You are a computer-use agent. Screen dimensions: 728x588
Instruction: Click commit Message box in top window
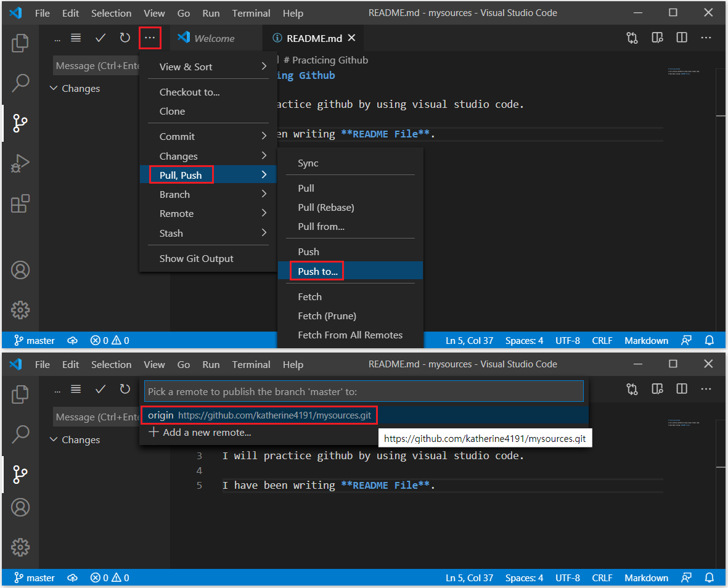97,66
